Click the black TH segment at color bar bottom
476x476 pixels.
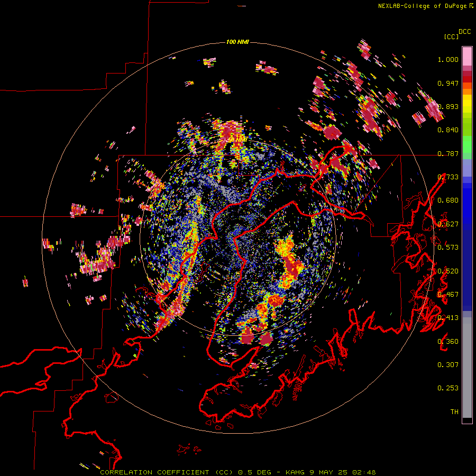(x=467, y=420)
